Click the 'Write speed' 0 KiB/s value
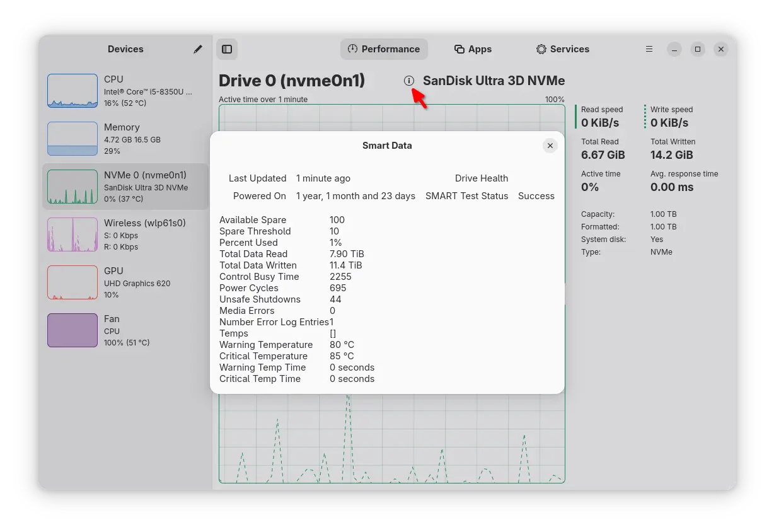Screen dimensions: 774x532 click(669, 123)
